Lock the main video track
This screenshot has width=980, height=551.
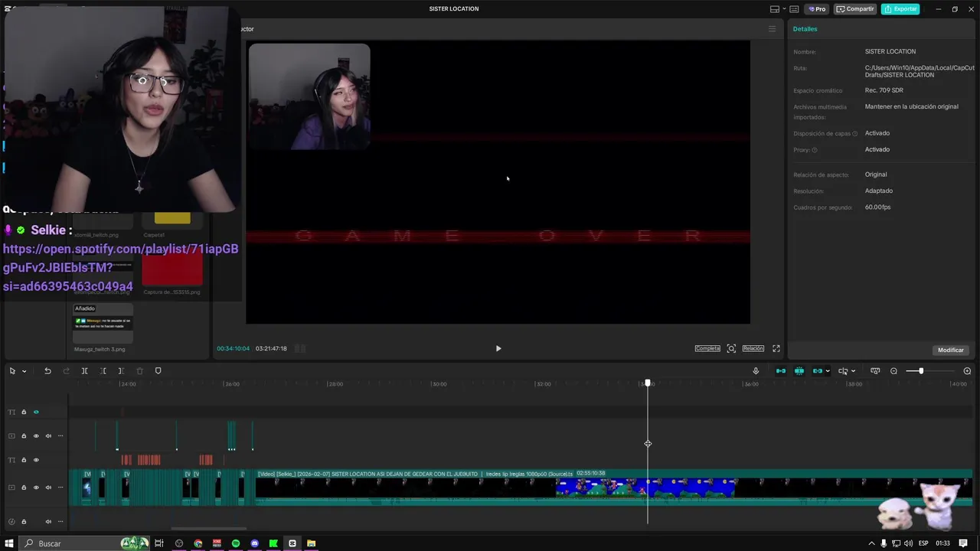(24, 487)
